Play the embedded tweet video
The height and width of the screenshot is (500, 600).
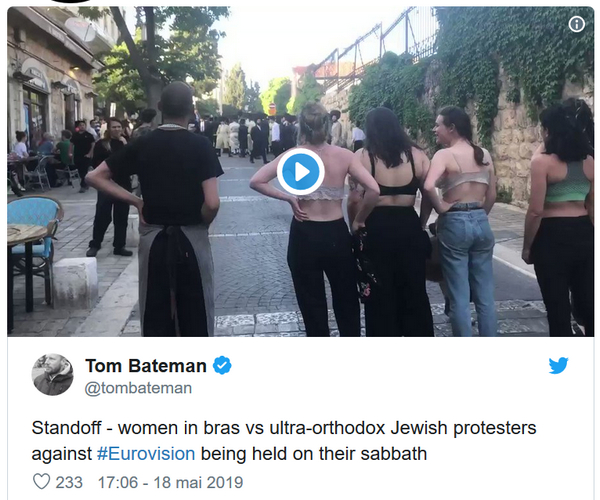(x=301, y=172)
